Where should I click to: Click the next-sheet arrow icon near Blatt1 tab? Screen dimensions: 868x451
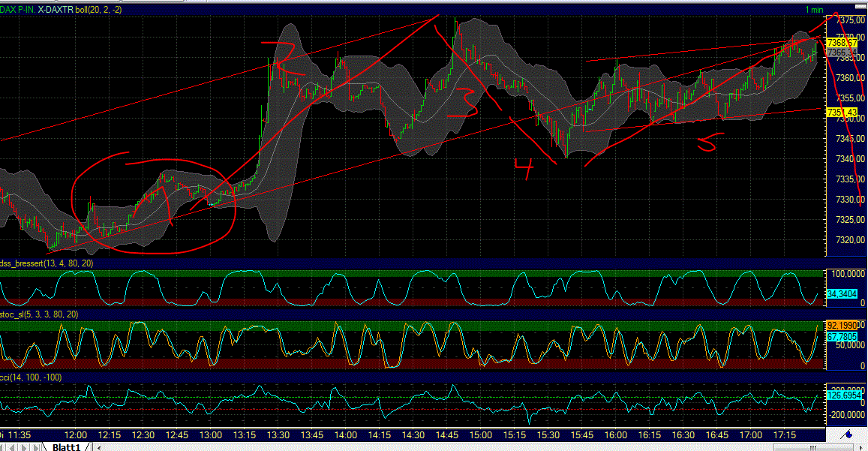point(25,446)
